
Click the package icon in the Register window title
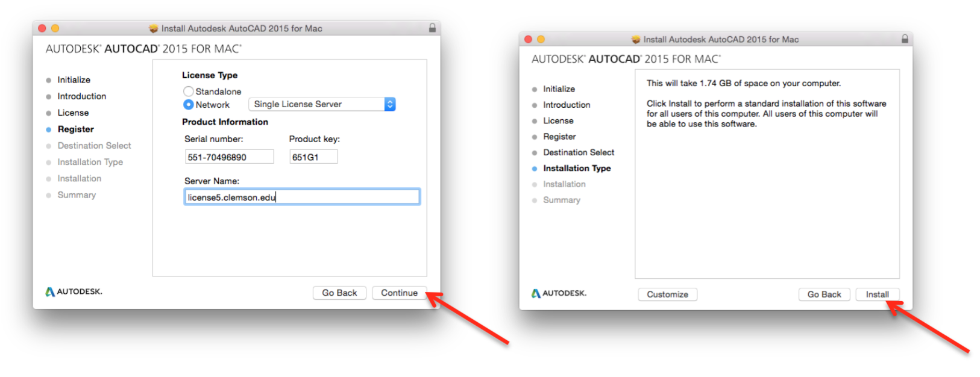tap(154, 28)
